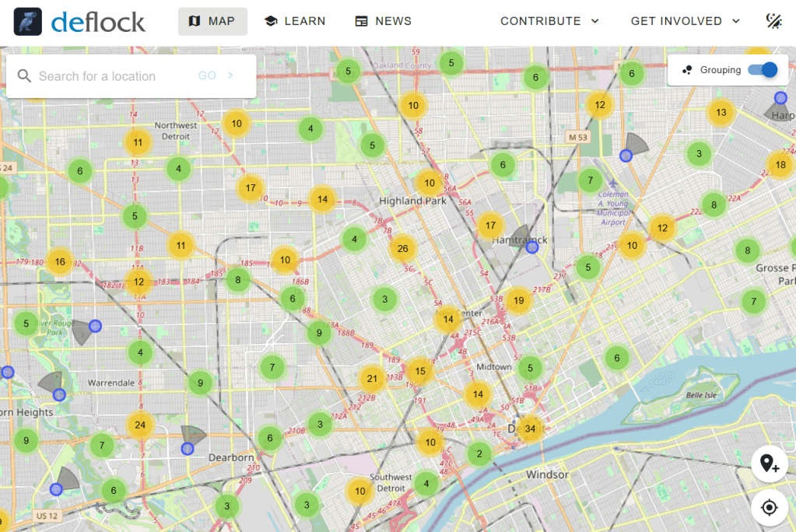
Task: Click the add location pin button
Action: point(769,464)
